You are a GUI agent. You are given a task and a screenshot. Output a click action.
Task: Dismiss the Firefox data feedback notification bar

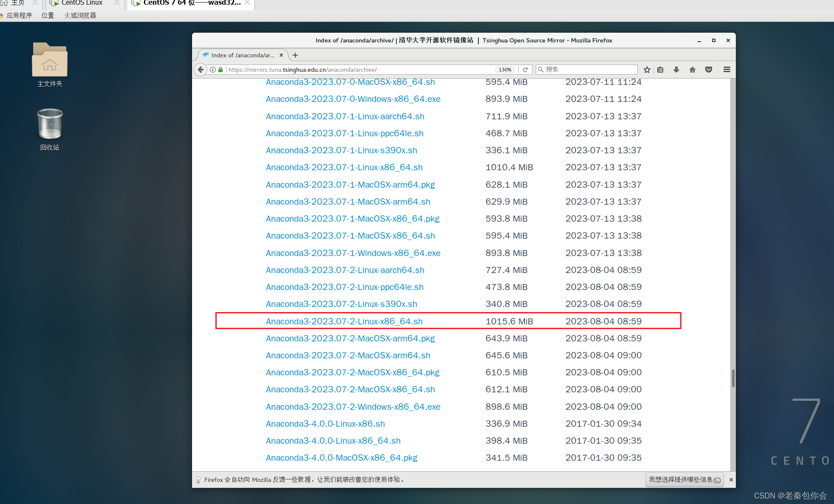(x=731, y=480)
